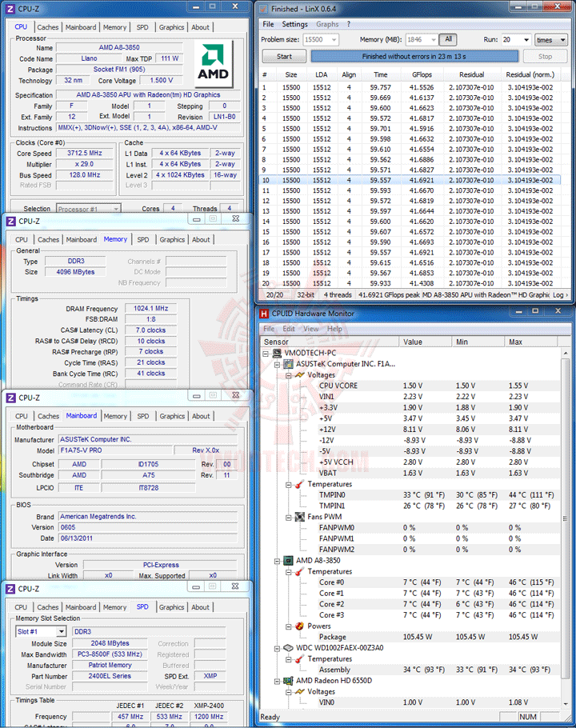Viewport: 576px width, 728px height.
Task: Collapse the ASUSTeK Computer tree node
Action: tap(277, 365)
